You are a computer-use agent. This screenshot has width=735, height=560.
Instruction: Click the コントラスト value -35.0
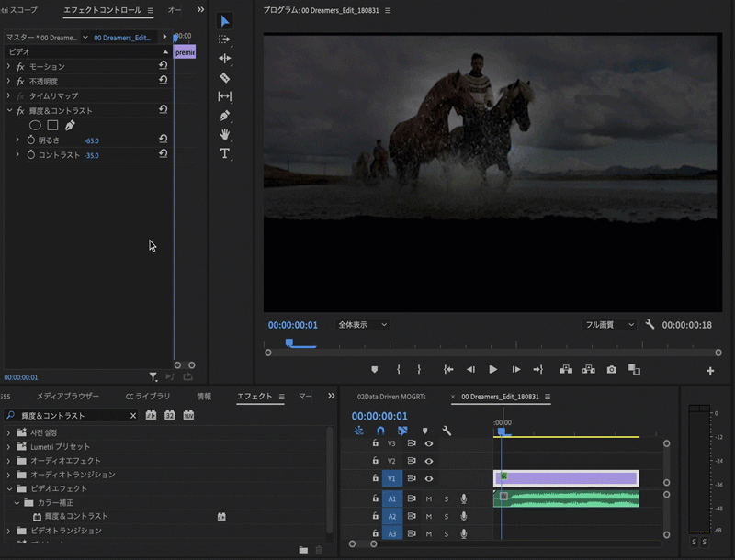pos(91,156)
